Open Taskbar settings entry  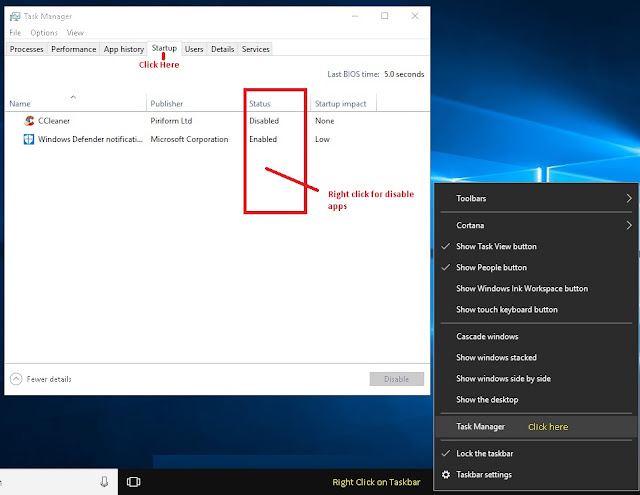click(536, 475)
